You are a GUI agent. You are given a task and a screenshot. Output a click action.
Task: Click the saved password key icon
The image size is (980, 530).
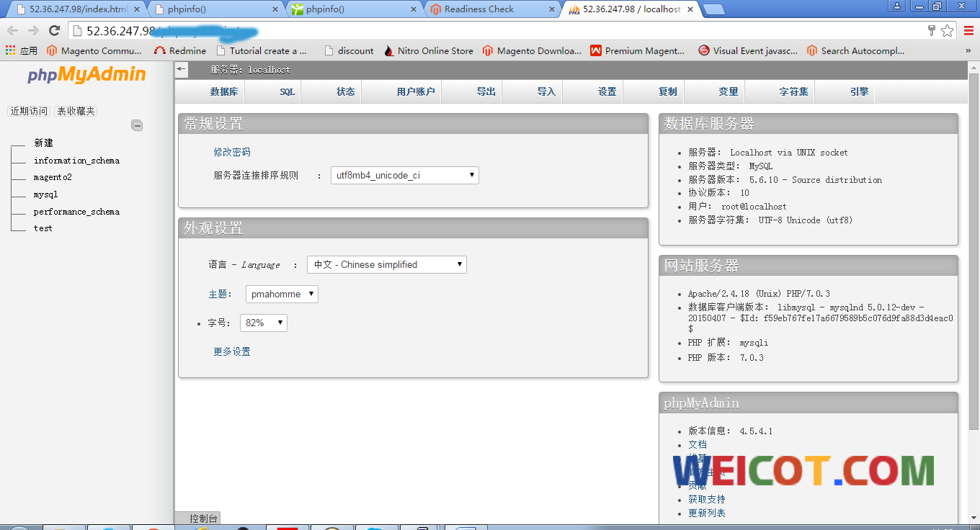(932, 30)
